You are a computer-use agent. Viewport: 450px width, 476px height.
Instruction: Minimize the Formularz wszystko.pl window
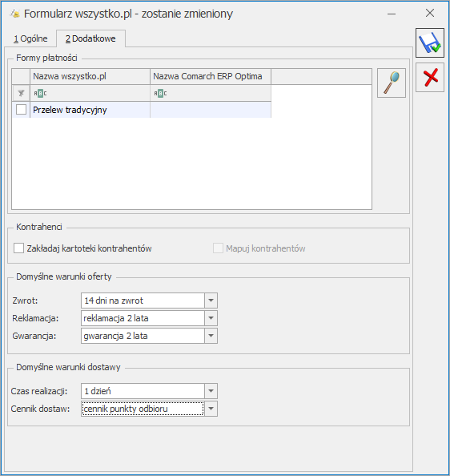pos(392,14)
